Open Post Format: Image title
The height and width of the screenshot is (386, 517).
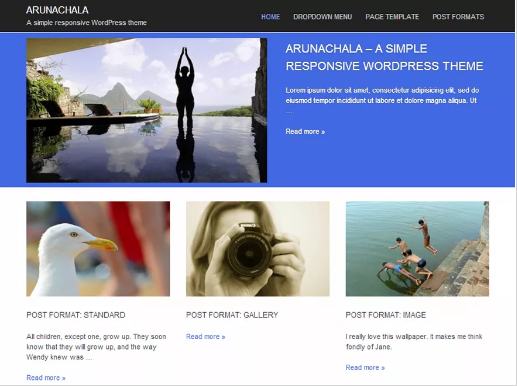386,315
